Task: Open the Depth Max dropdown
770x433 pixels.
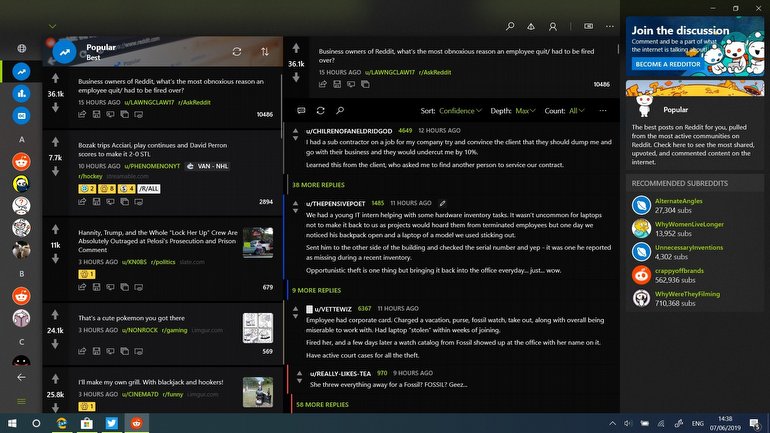Action: tap(525, 111)
